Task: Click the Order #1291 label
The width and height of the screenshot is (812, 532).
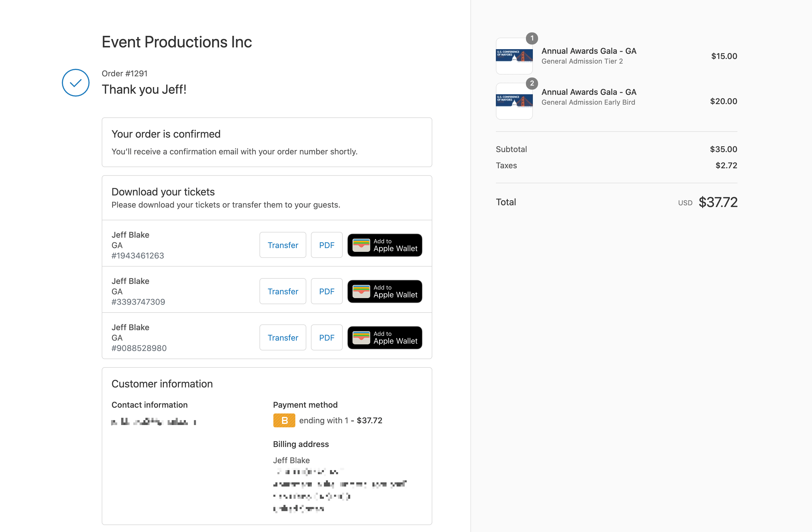Action: point(125,73)
